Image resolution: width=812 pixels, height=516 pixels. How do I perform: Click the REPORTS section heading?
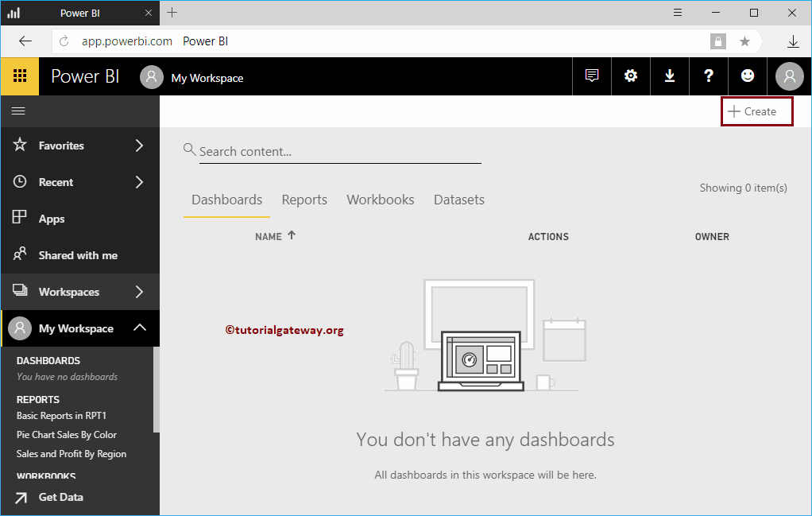pos(38,399)
